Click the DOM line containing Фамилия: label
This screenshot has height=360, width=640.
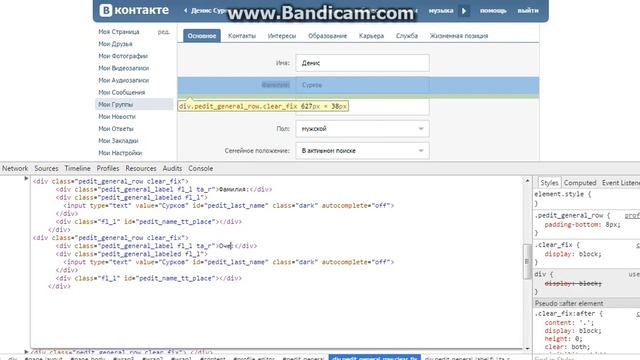(x=164, y=189)
